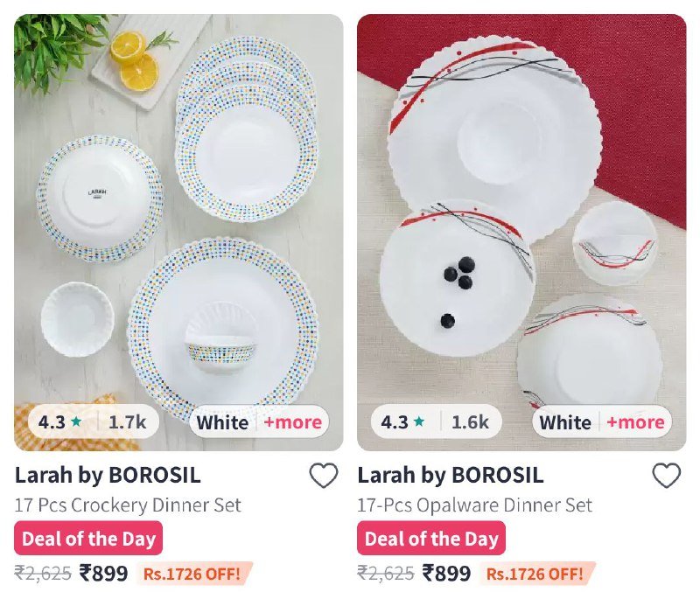Tap the star rating on dotted dinner set
The image size is (700, 592).
pos(59,421)
